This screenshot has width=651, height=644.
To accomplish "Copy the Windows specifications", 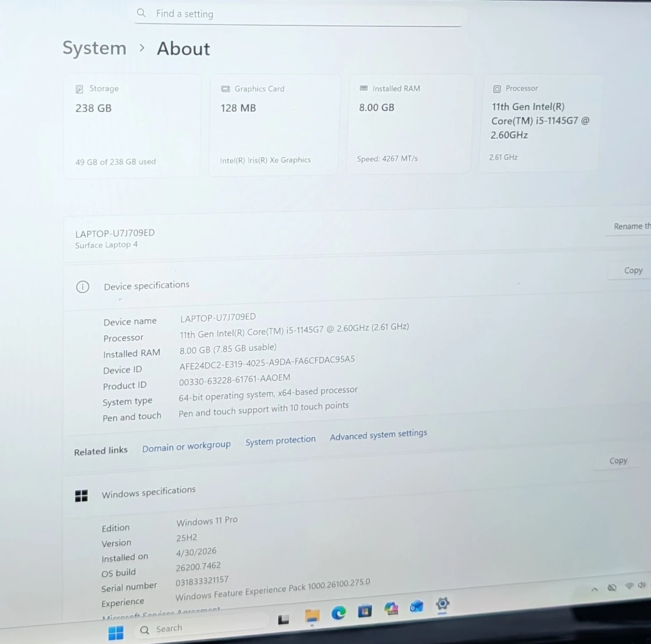I will (x=618, y=461).
